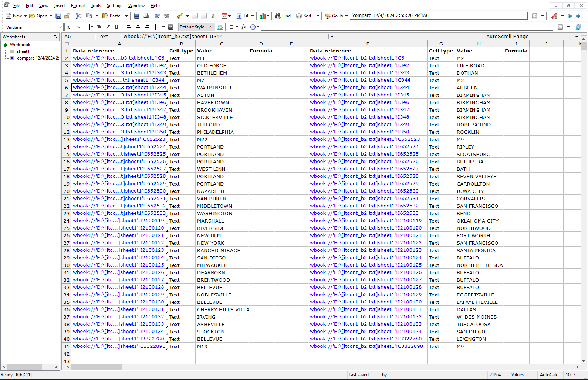Screen dimensions: 588x380
Task: Click the refresh/recalculate icon at far right
Action: [x=578, y=27]
